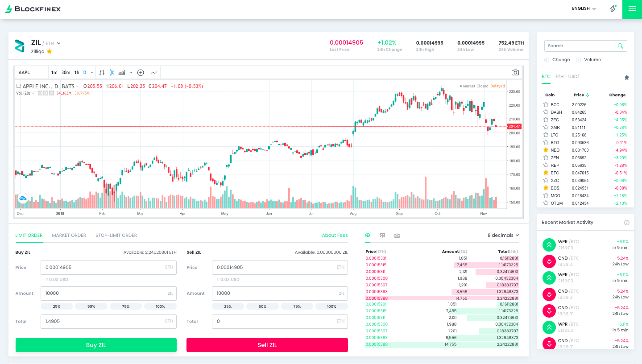Image resolution: width=642 pixels, height=364 pixels.
Task: Expand the 8 decimals dropdown
Action: click(x=503, y=235)
